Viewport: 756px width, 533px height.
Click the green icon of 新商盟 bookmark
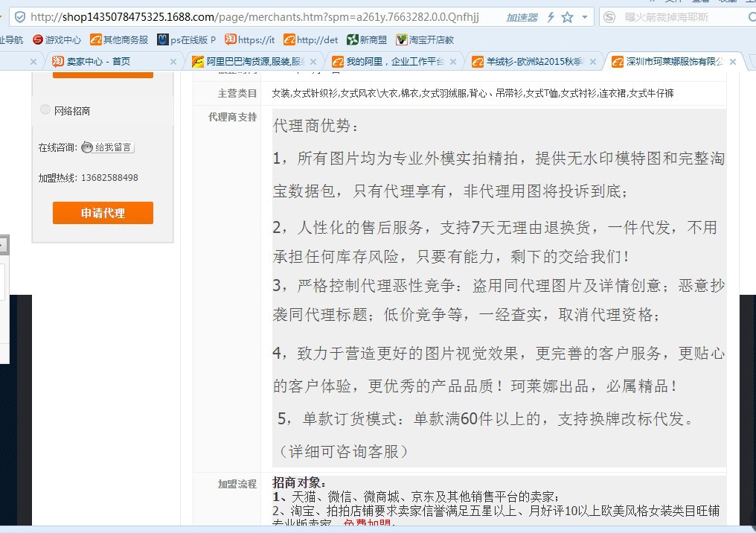pos(353,39)
